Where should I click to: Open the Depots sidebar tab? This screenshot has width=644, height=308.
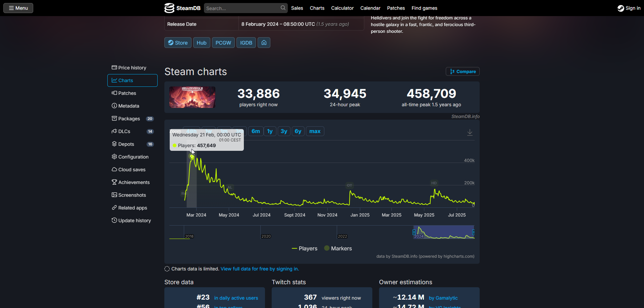point(132,144)
